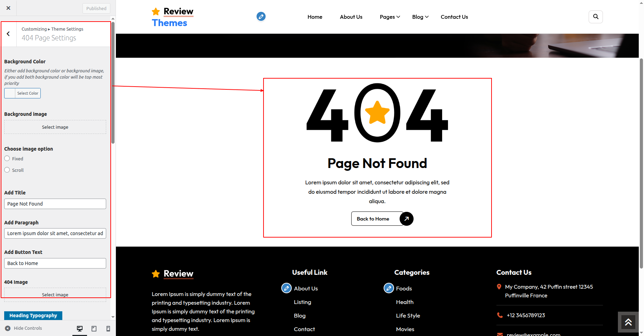This screenshot has height=336, width=644.
Task: Go back to Theme Settings
Action: point(8,34)
